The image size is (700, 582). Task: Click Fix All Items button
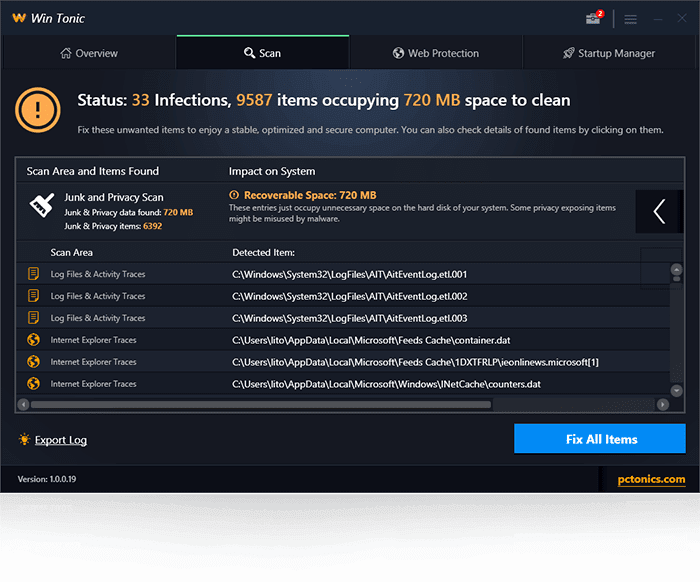pyautogui.click(x=600, y=439)
